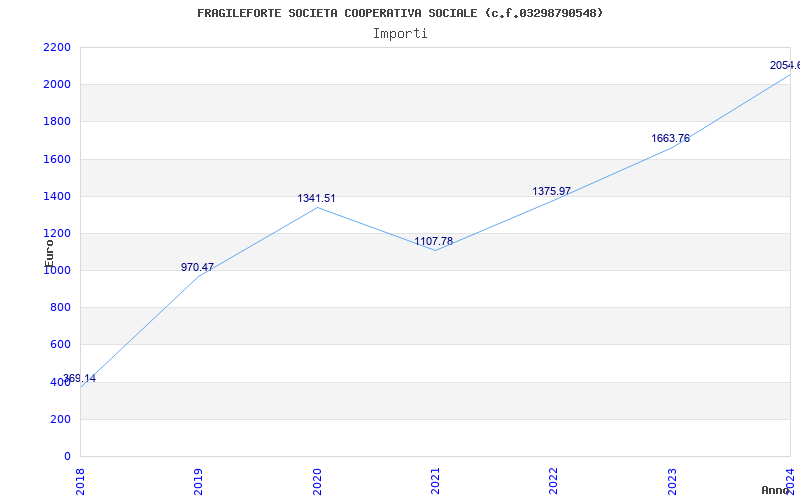Screen dimensions: 800x500
Task: Click the y-axis value 0
Action: [67, 456]
